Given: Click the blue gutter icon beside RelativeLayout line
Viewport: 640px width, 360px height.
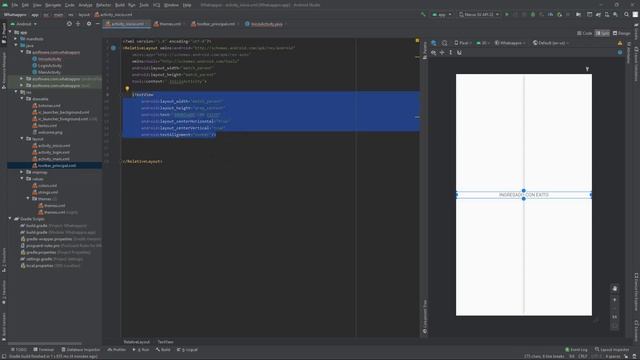Looking at the screenshot, I should click(113, 48).
